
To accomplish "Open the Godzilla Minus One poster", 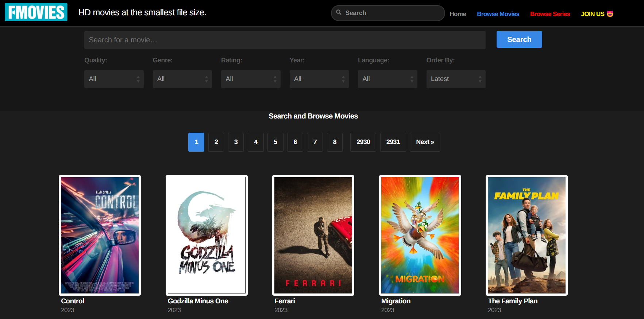I will pos(207,235).
